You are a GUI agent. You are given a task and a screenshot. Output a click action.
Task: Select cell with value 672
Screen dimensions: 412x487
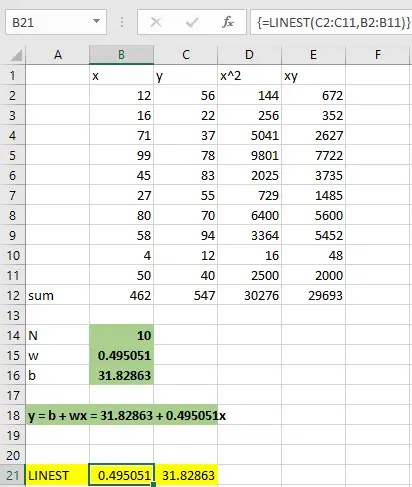point(313,95)
